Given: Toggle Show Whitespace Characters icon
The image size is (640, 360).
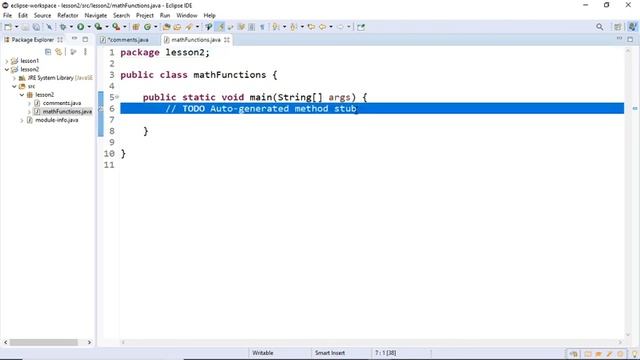Looking at the screenshot, I should point(262,27).
